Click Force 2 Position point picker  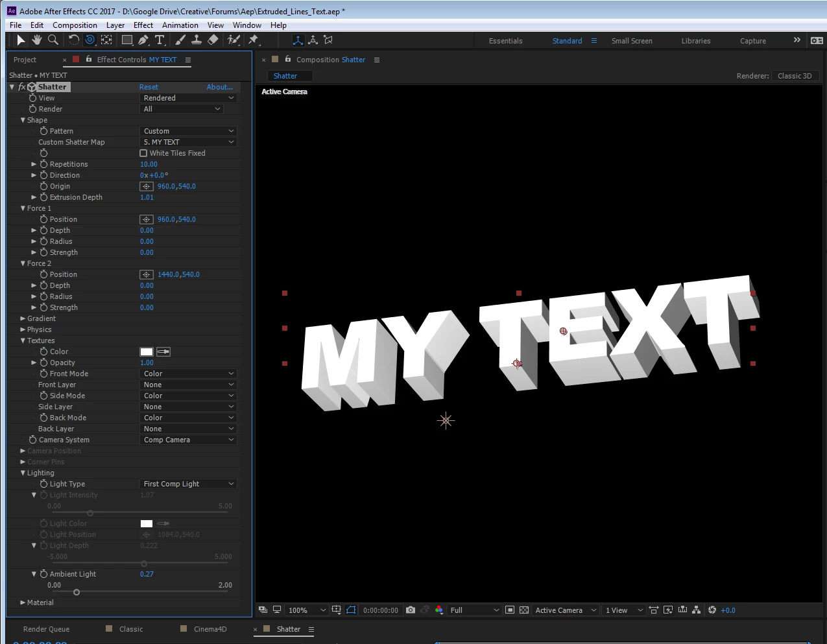pos(147,274)
